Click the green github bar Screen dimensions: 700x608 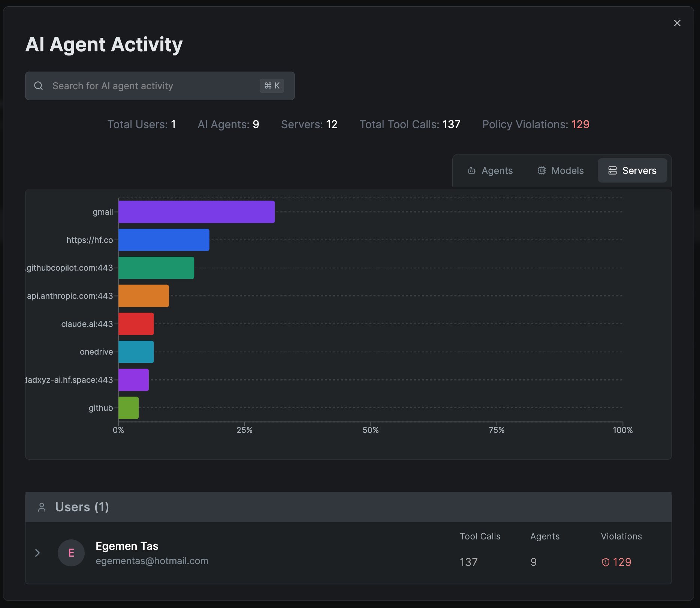click(x=129, y=408)
